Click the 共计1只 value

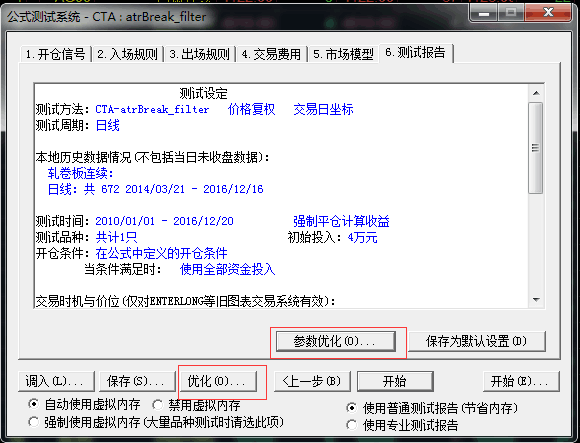click(x=116, y=237)
